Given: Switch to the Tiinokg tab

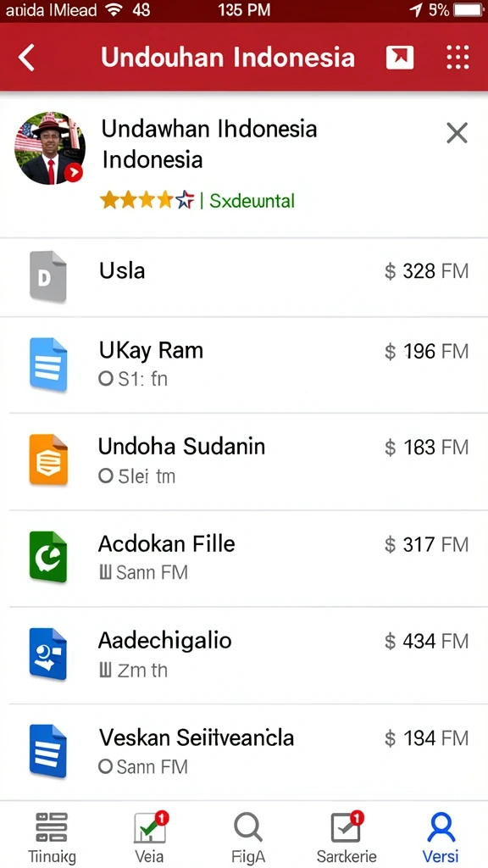Looking at the screenshot, I should point(52,836).
